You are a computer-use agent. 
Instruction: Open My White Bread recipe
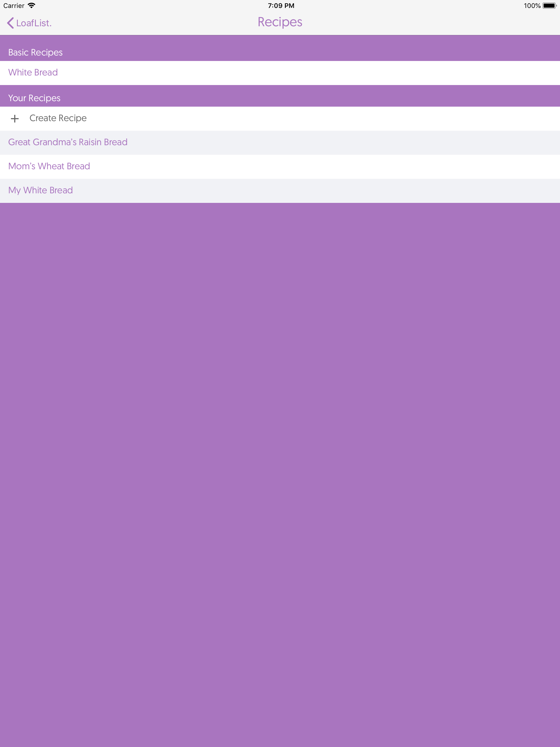40,190
